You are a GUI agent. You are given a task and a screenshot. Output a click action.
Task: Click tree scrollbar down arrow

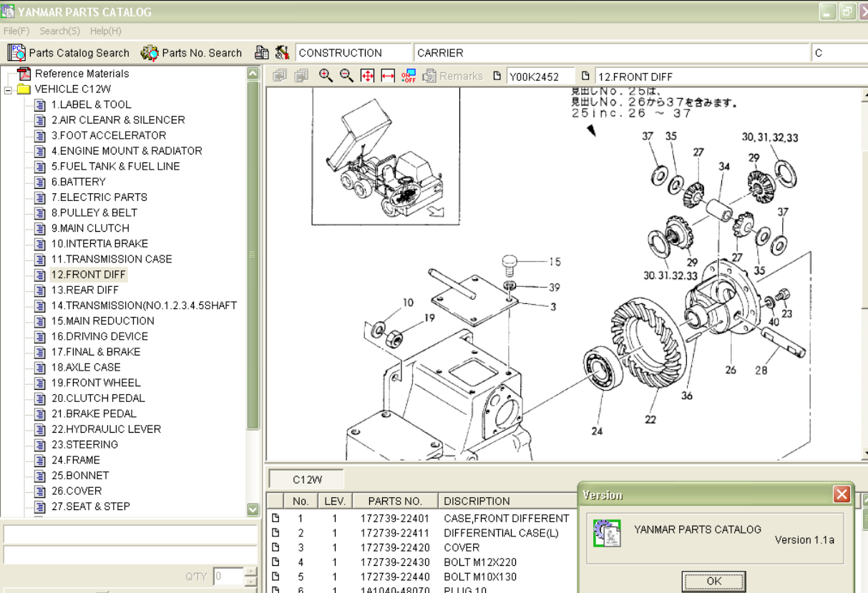[x=253, y=509]
